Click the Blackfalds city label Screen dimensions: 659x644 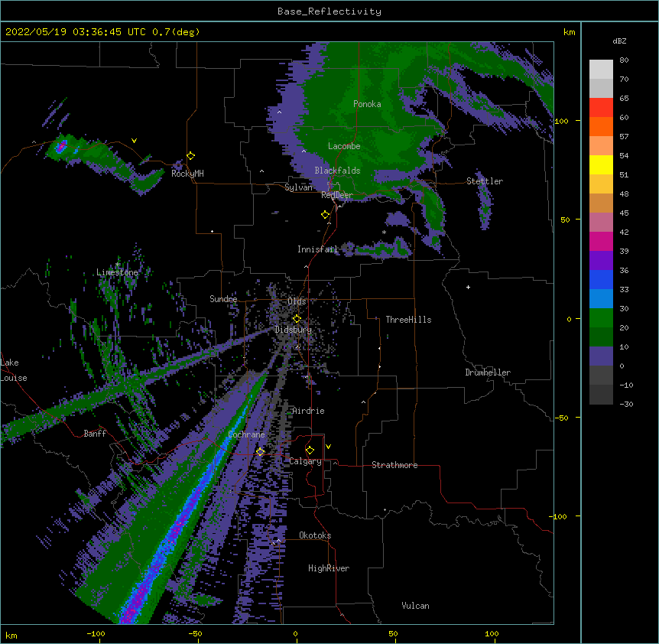coord(337,171)
